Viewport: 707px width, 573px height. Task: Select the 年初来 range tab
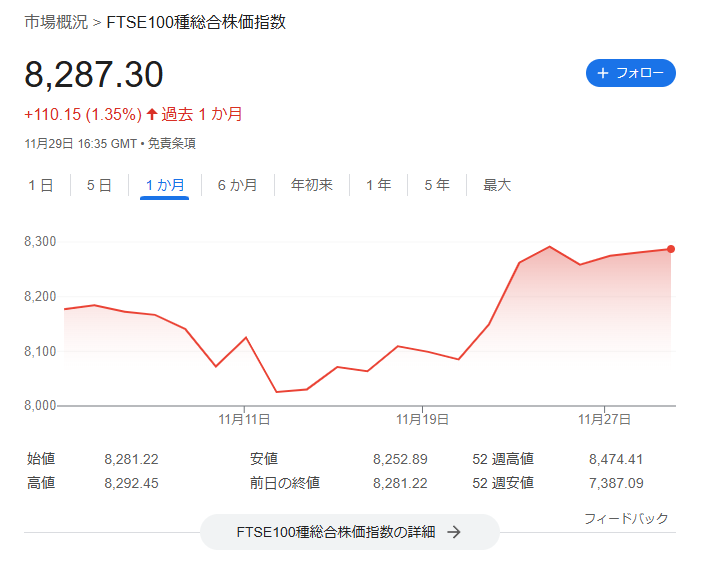(x=312, y=185)
